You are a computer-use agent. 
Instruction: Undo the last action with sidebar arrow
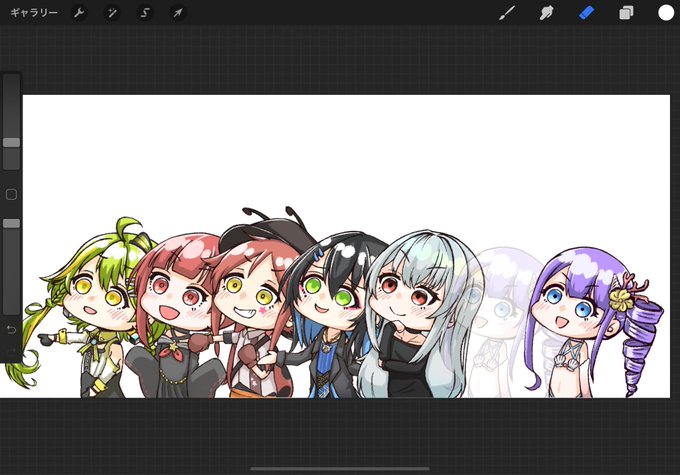click(11, 330)
